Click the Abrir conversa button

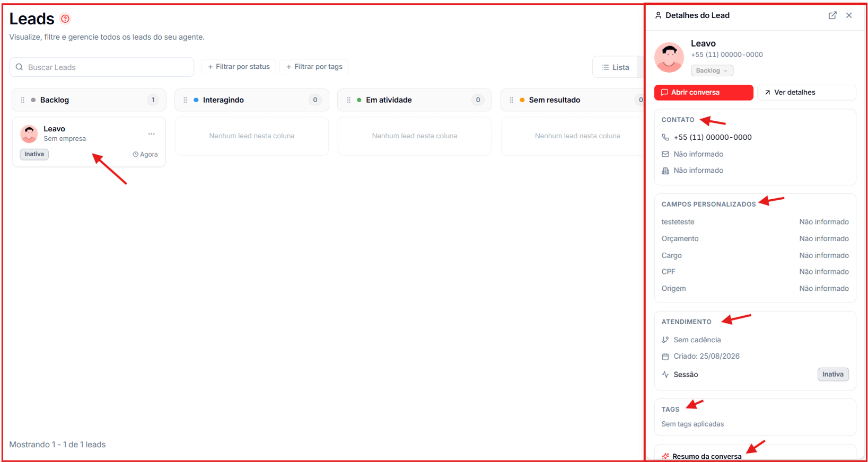click(x=704, y=92)
